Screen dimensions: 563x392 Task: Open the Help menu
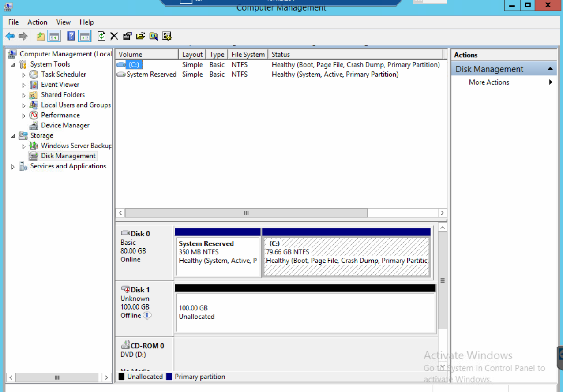(x=87, y=22)
